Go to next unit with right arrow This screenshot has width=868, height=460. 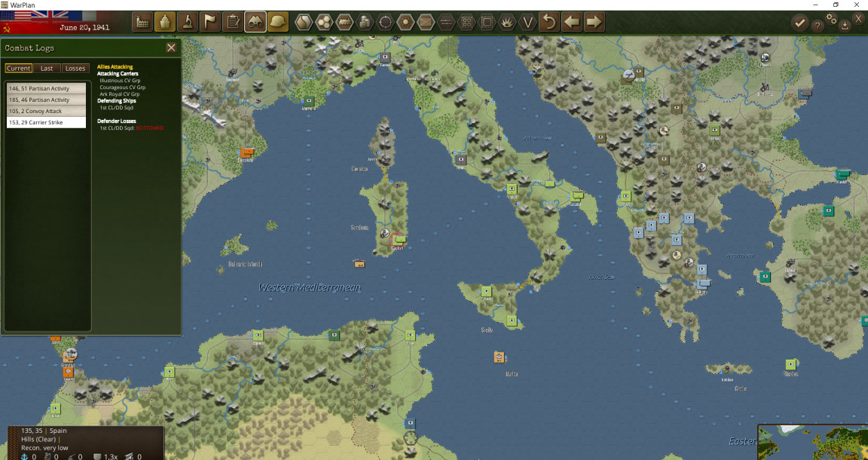click(x=594, y=22)
